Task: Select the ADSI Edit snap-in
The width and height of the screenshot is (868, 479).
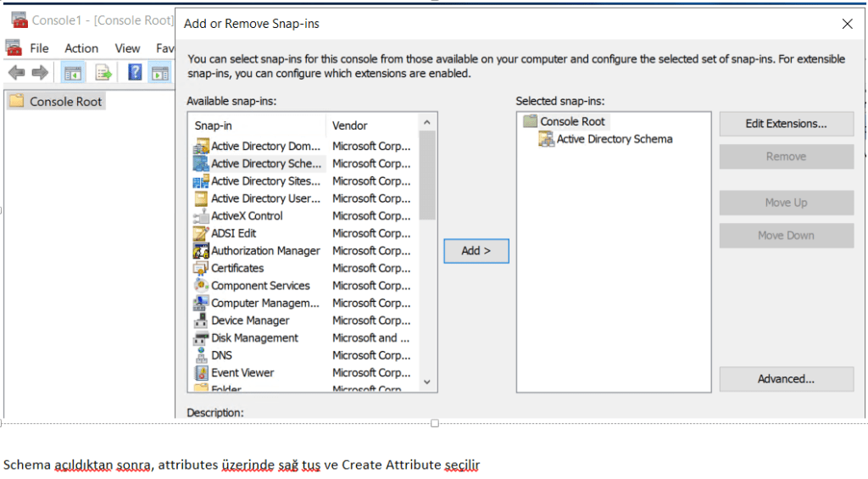Action: pos(233,233)
